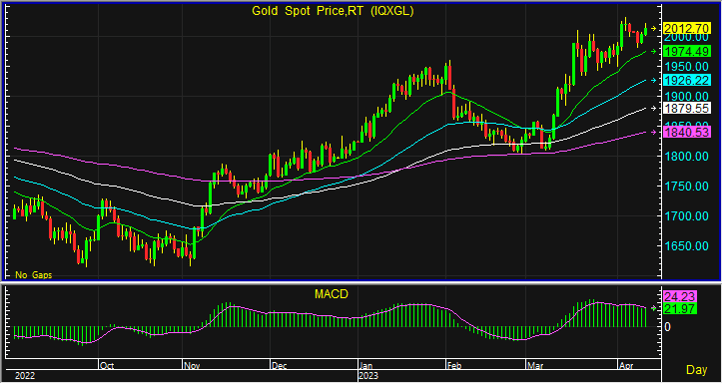Click the 1750.00 price axis label

[686, 186]
